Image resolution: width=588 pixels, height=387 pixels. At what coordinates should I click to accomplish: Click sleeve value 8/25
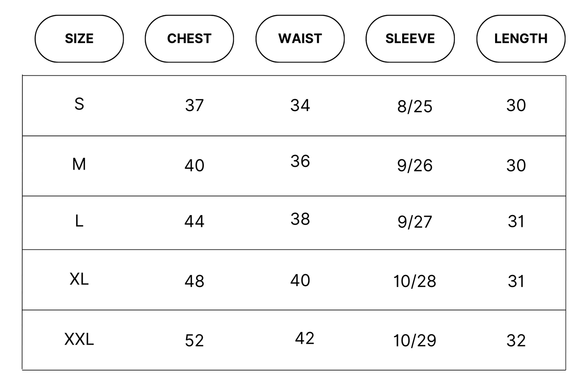click(415, 106)
